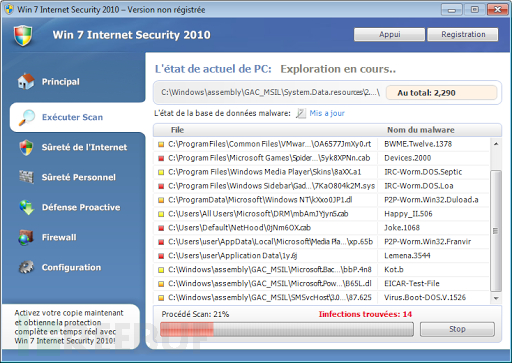
Task: Follow the Mis a jour link
Action: click(x=327, y=113)
